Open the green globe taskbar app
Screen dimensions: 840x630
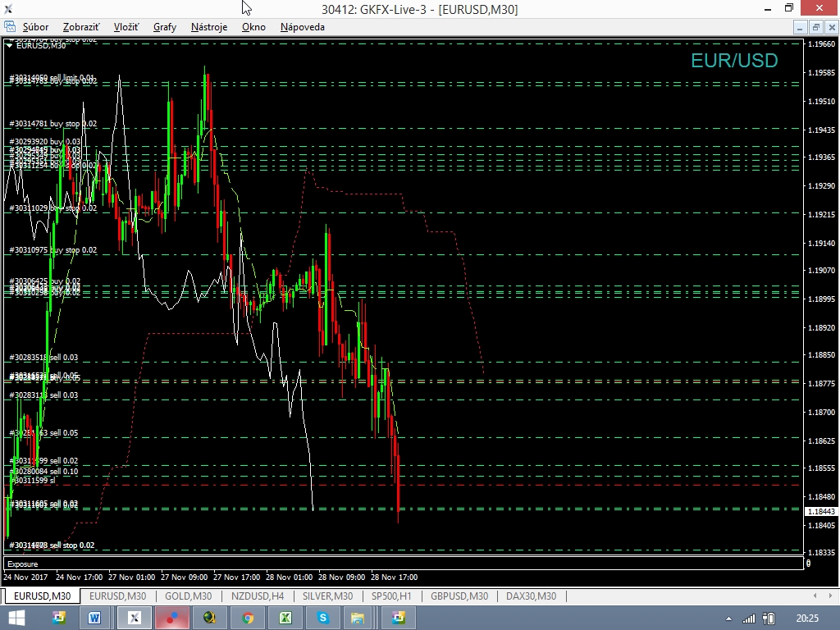[x=209, y=619]
